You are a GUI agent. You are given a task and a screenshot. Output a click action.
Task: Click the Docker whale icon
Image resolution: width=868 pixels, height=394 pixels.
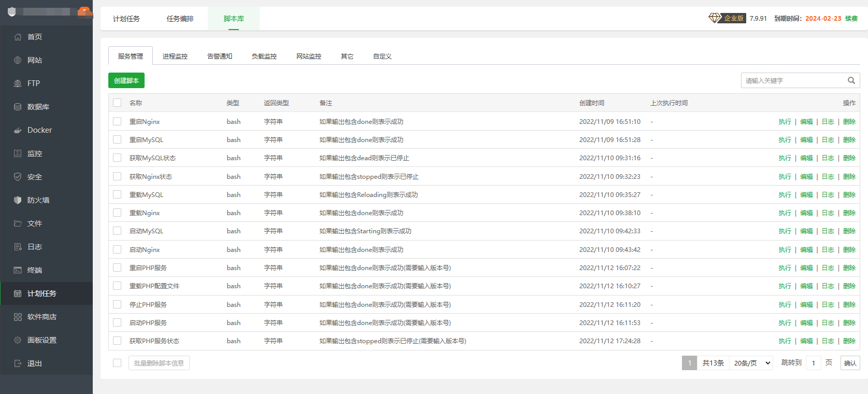[18, 130]
